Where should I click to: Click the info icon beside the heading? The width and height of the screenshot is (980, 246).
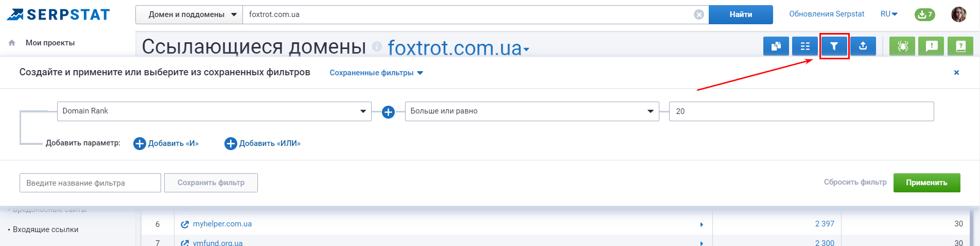click(377, 46)
